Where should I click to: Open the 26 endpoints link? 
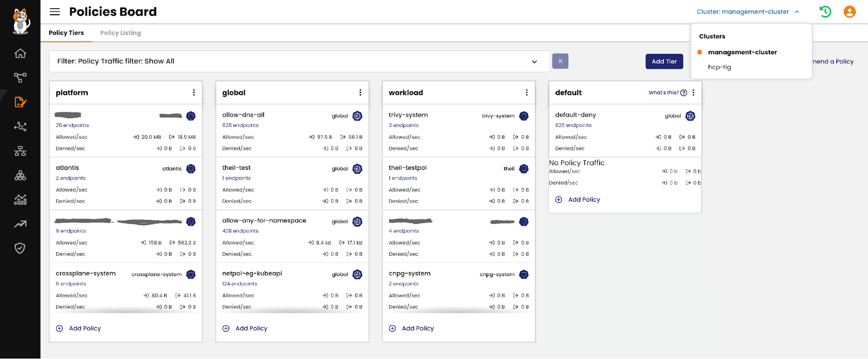72,125
